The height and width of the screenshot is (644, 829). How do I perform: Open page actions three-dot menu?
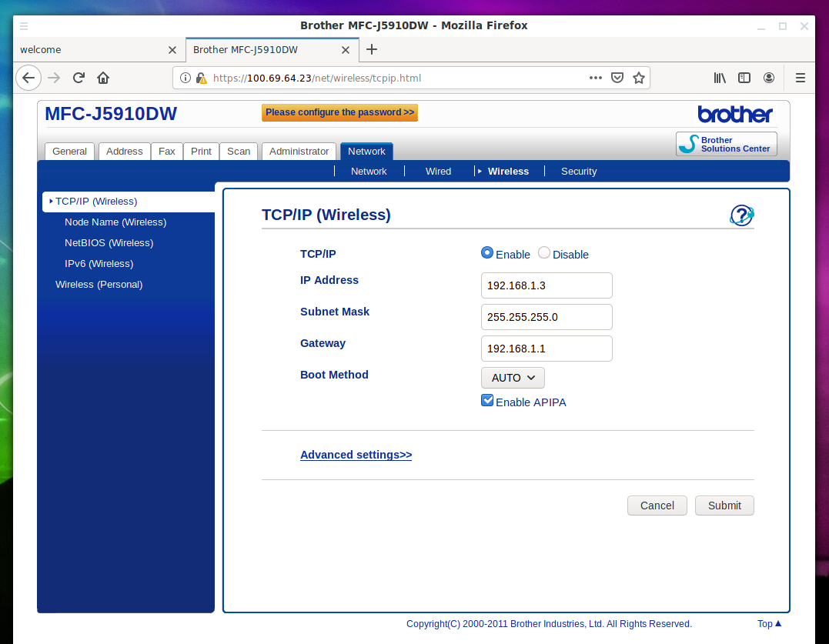[x=595, y=78]
